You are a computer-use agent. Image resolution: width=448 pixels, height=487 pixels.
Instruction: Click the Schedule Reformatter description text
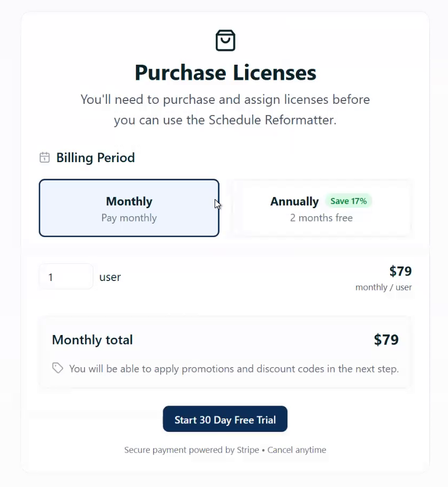click(x=225, y=110)
